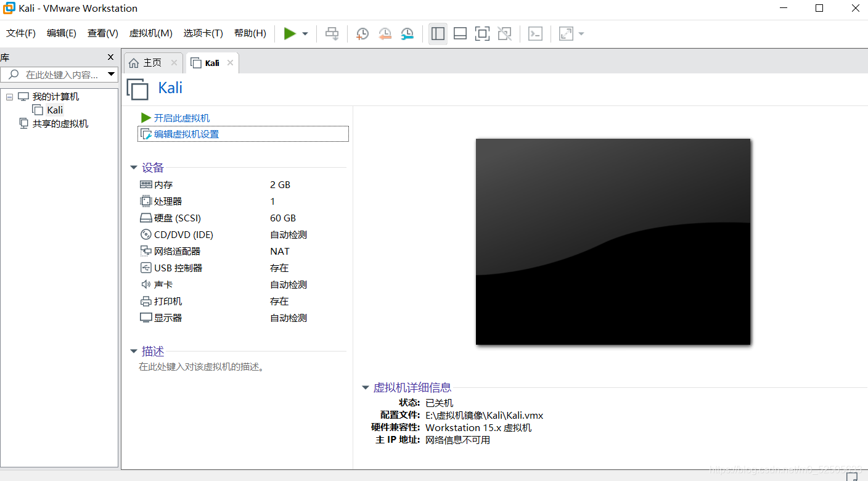Toggle the library sidebar view icon

(x=438, y=34)
